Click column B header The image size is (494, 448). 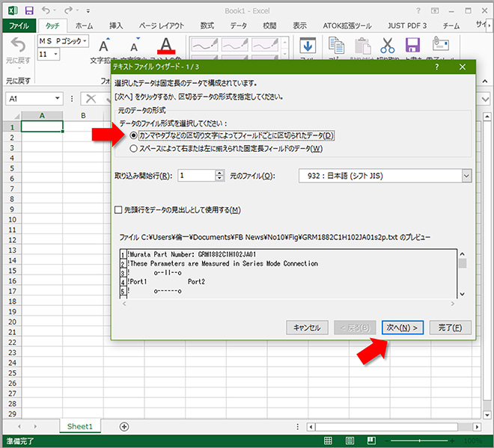tap(83, 115)
